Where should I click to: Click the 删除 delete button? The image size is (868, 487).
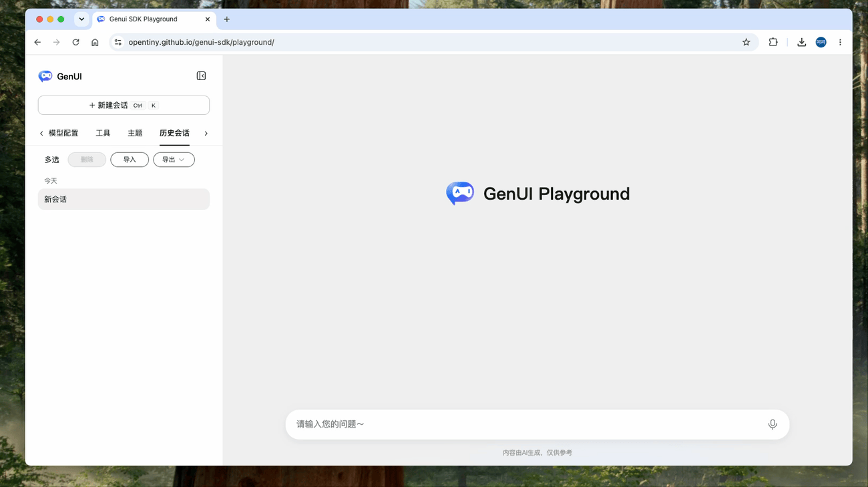click(x=87, y=160)
